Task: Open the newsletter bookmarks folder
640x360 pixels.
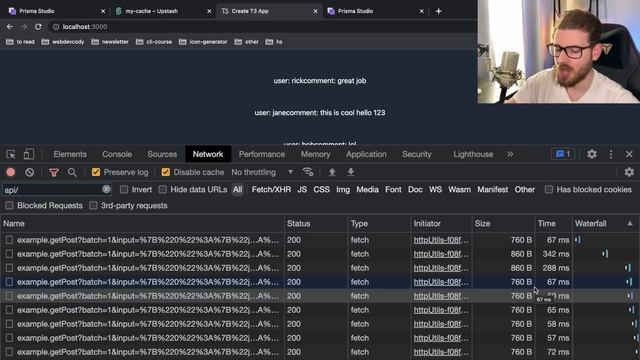Action: [x=110, y=42]
